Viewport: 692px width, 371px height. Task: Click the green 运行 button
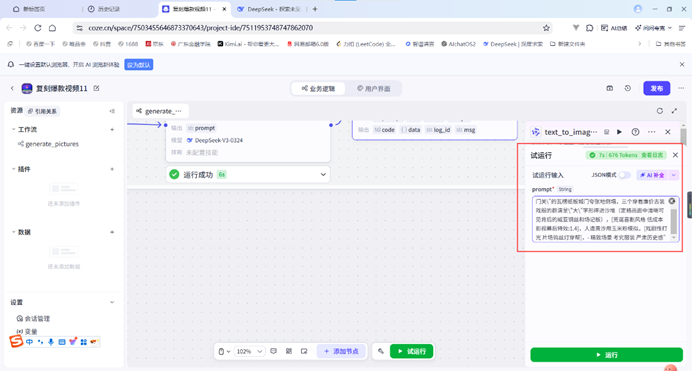tap(606, 355)
